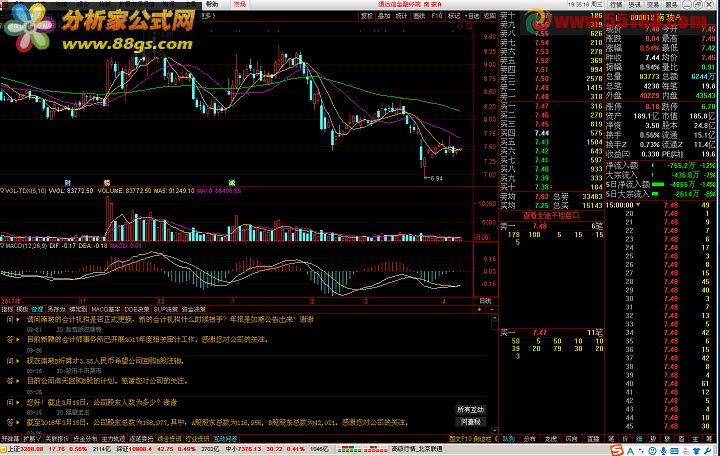This screenshot has height=456, width=720.
Task: Click the wrench settings icon in IME bar
Action: [x=709, y=451]
